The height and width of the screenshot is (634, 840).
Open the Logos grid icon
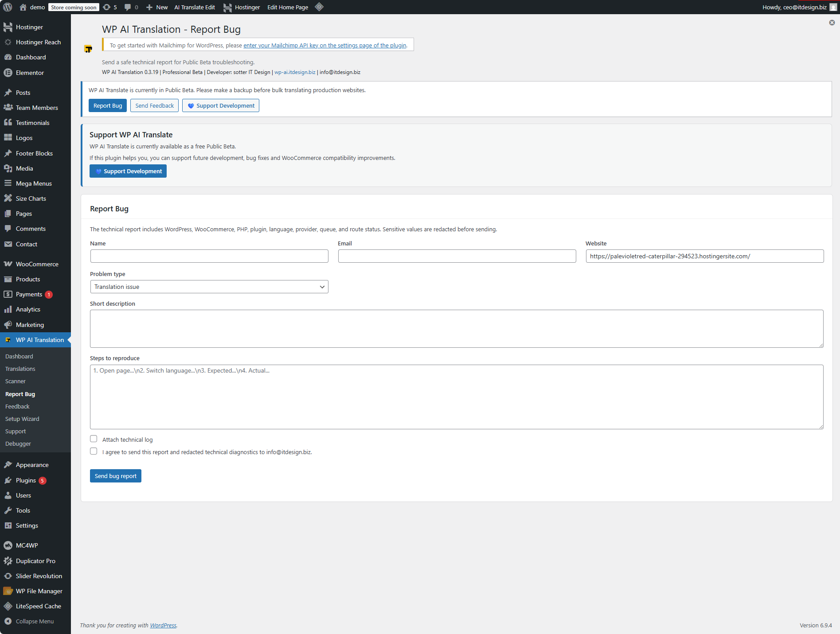pyautogui.click(x=8, y=138)
